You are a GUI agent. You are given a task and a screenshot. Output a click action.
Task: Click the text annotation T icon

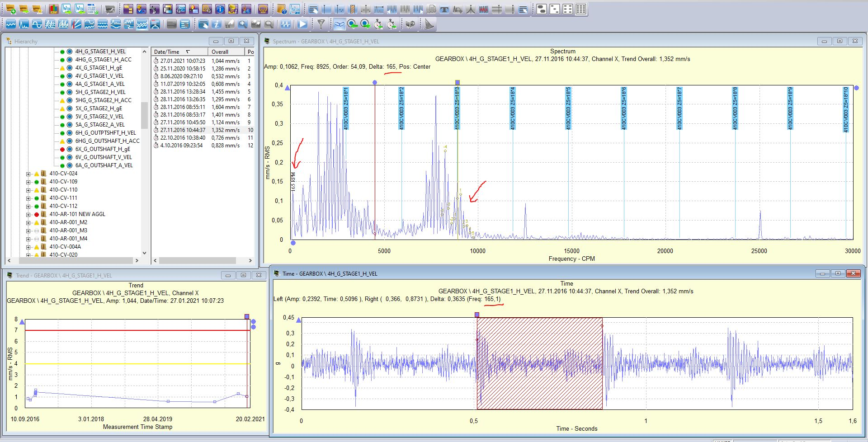[x=444, y=9]
